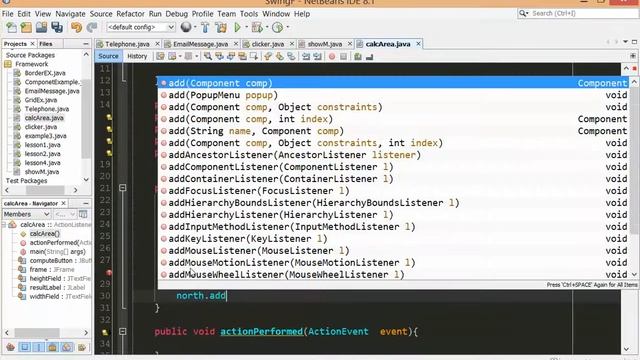Switch to the Files panel tab
The height and width of the screenshot is (360, 640).
tap(46, 44)
